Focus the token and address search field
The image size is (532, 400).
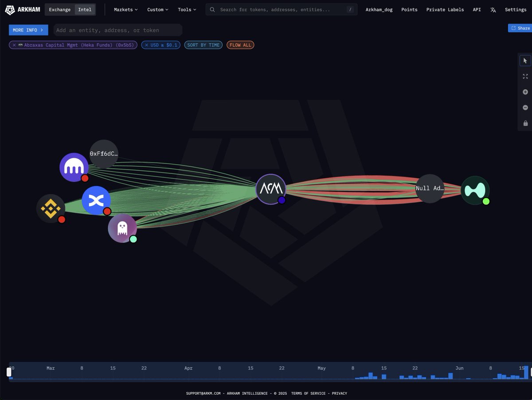tap(281, 9)
